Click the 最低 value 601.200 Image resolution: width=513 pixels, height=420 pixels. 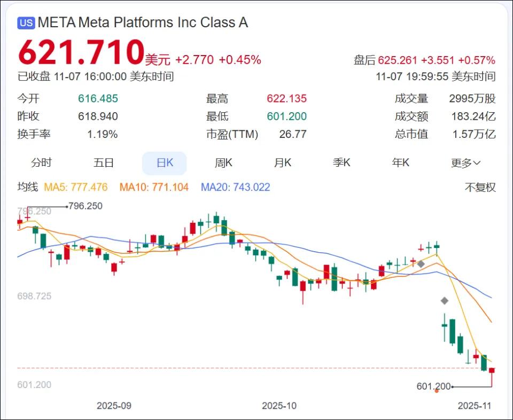click(x=286, y=116)
